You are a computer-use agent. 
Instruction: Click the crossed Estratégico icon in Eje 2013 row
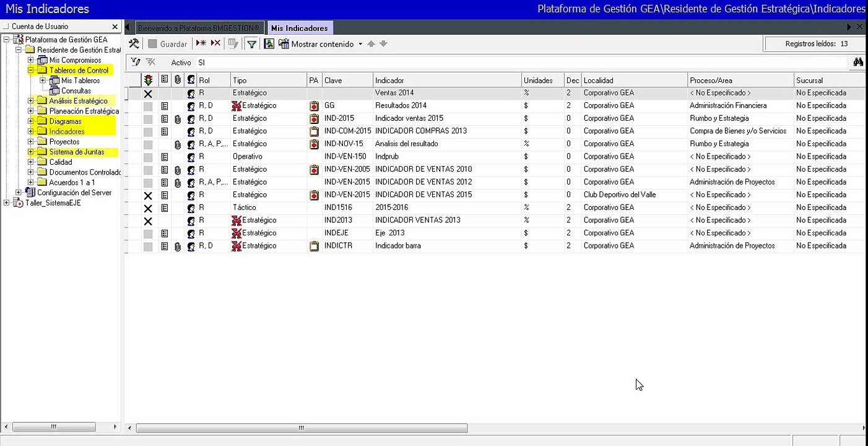click(x=236, y=233)
